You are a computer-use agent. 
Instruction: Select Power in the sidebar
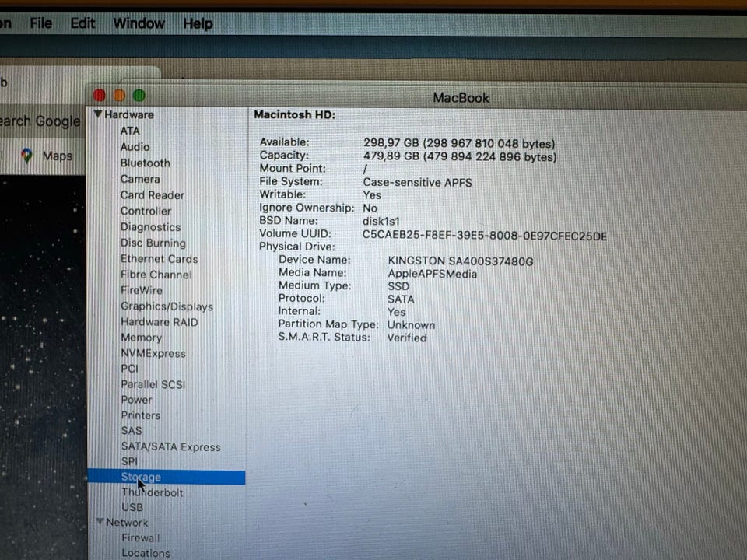click(137, 400)
